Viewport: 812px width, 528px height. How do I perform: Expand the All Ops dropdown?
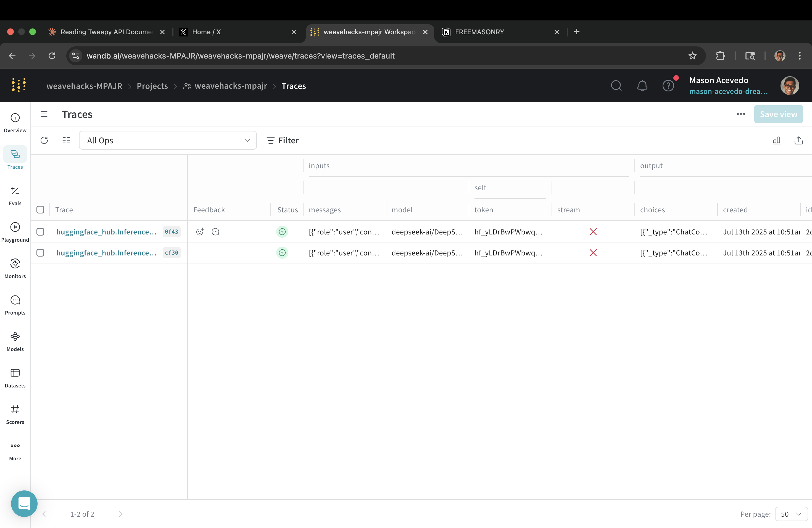pyautogui.click(x=168, y=141)
